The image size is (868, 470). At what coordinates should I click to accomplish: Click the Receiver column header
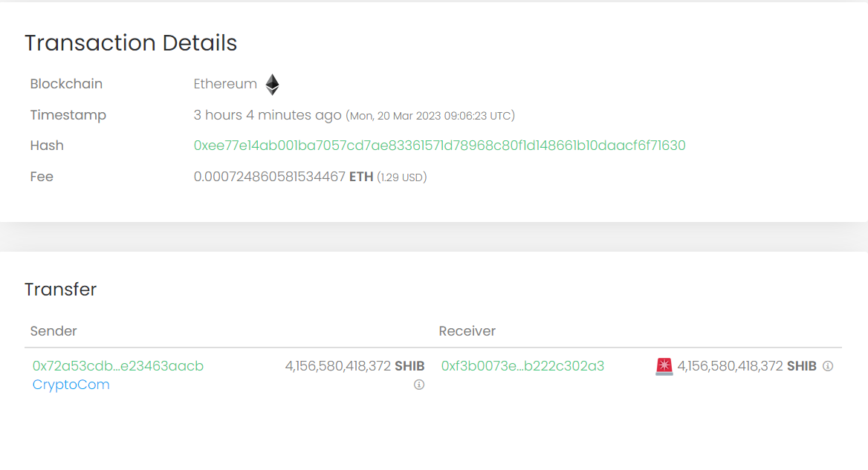tap(467, 331)
